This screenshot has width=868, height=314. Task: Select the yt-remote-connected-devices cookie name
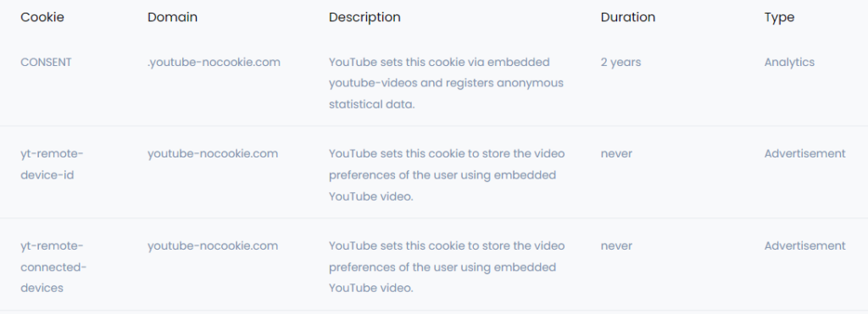click(x=53, y=267)
